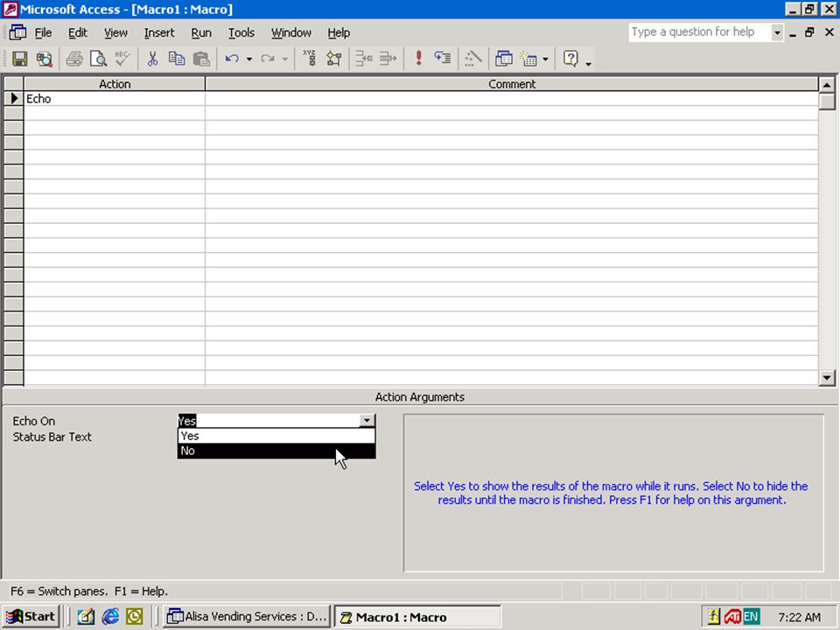Click the Print toolbar icon

[x=74, y=59]
